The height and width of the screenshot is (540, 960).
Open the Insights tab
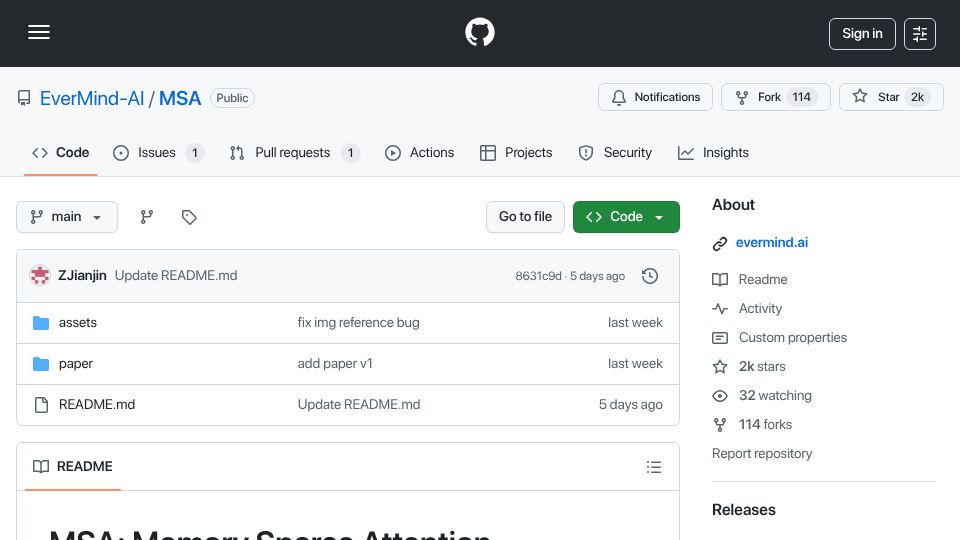(713, 152)
